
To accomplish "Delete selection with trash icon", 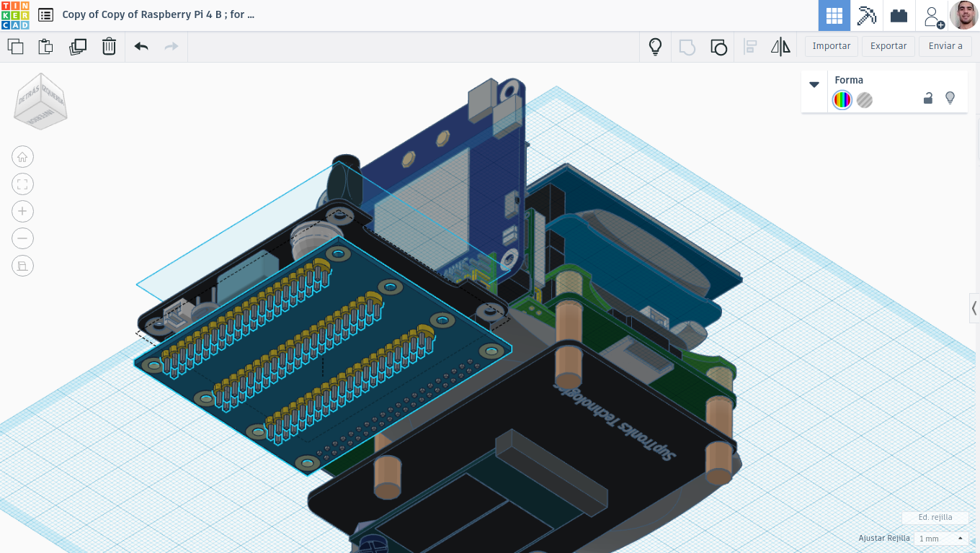I will (109, 47).
